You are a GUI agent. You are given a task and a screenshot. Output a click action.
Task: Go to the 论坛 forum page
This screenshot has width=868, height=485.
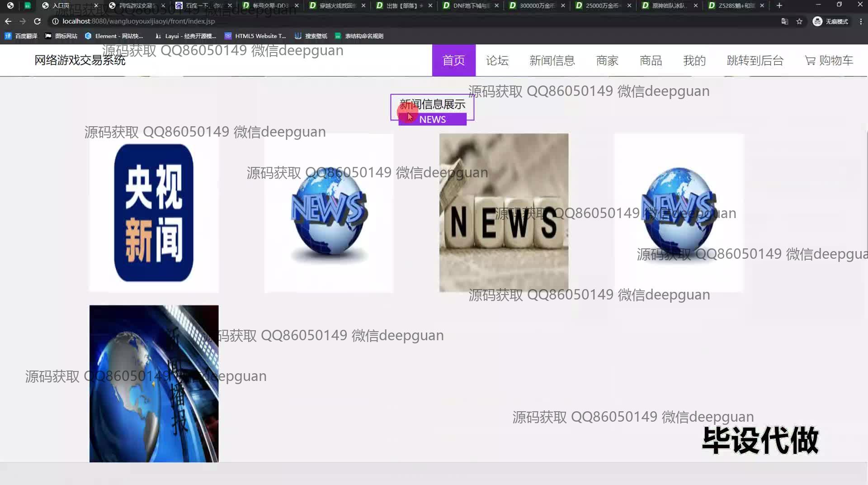coord(497,60)
